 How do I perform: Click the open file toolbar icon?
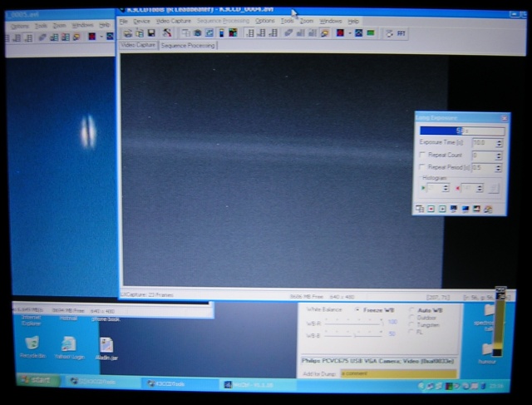(x=127, y=33)
